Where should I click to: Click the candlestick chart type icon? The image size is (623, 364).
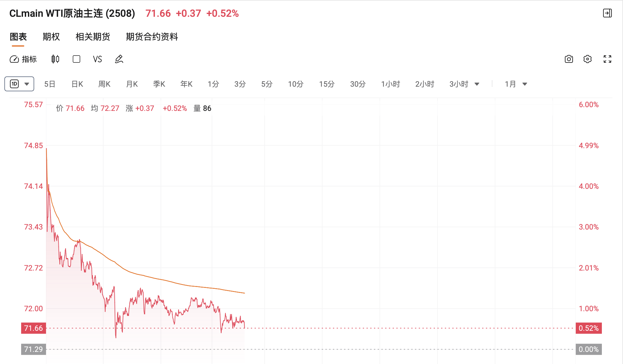(55, 59)
